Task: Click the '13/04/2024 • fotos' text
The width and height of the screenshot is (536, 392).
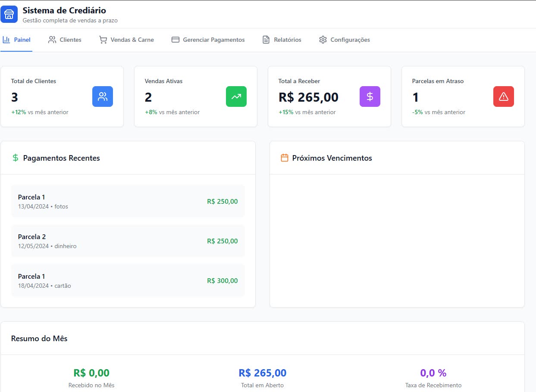Action: point(43,206)
